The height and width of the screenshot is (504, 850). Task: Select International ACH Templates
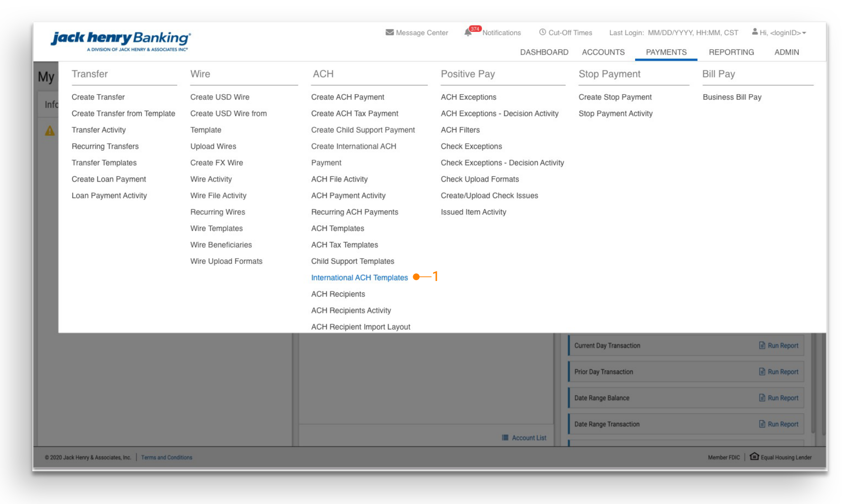pos(359,278)
